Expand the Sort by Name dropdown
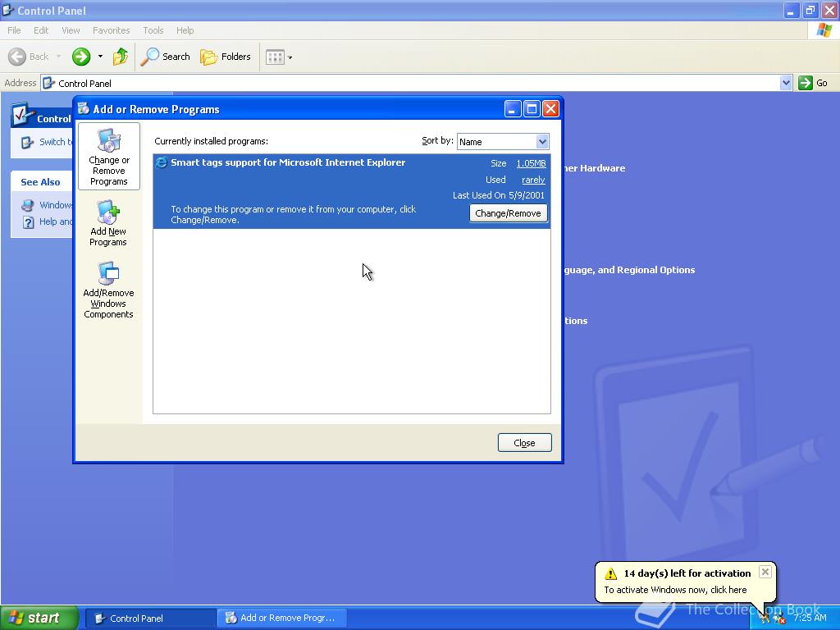Viewport: 840px width, 630px height. coord(542,141)
